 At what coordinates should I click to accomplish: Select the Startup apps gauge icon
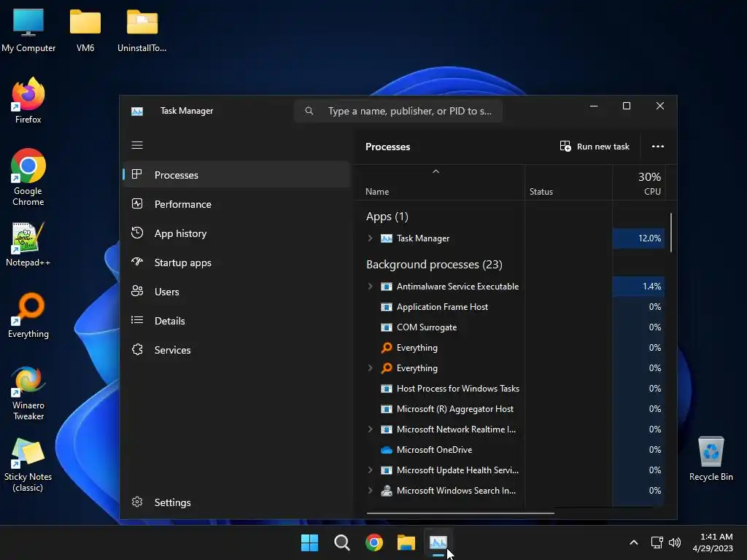[x=137, y=262]
